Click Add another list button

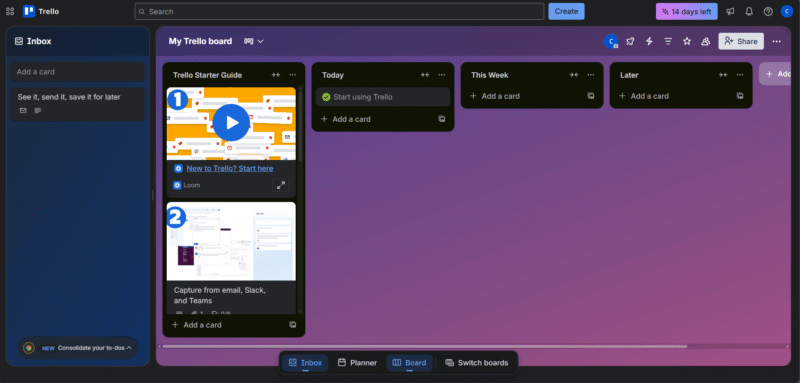coord(776,74)
